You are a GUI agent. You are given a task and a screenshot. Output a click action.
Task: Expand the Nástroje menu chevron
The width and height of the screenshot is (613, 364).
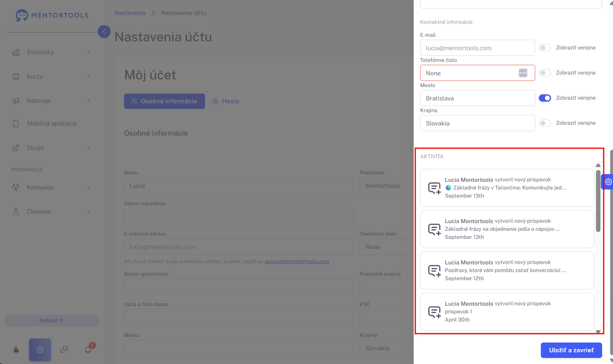(89, 101)
